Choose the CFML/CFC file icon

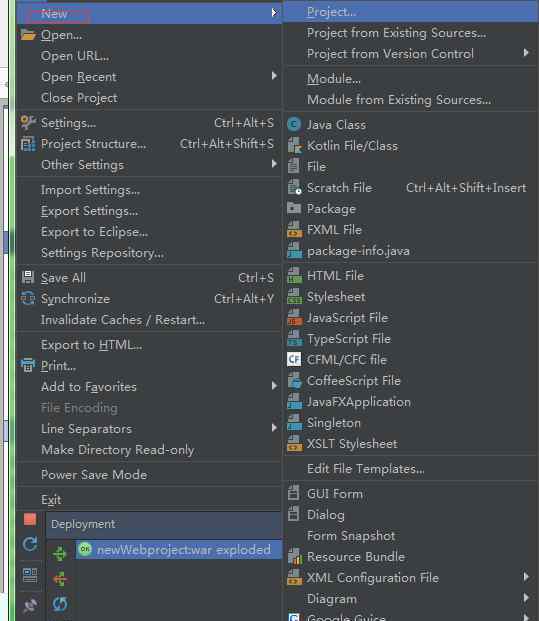click(294, 360)
